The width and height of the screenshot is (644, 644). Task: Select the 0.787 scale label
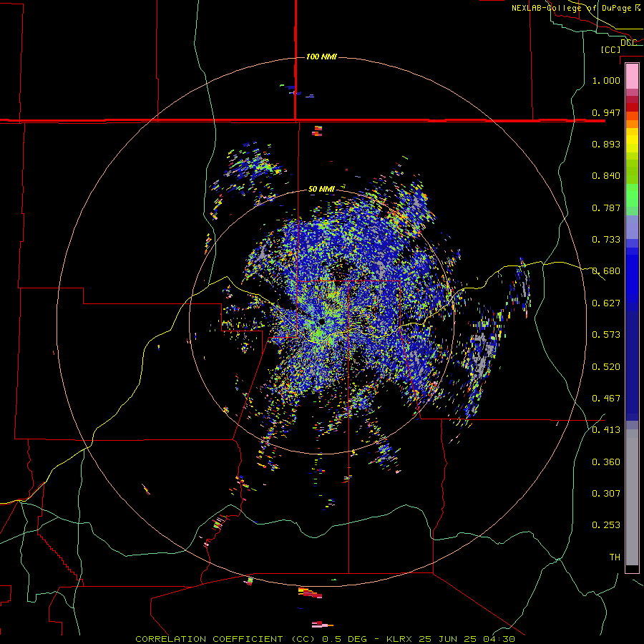[606, 208]
